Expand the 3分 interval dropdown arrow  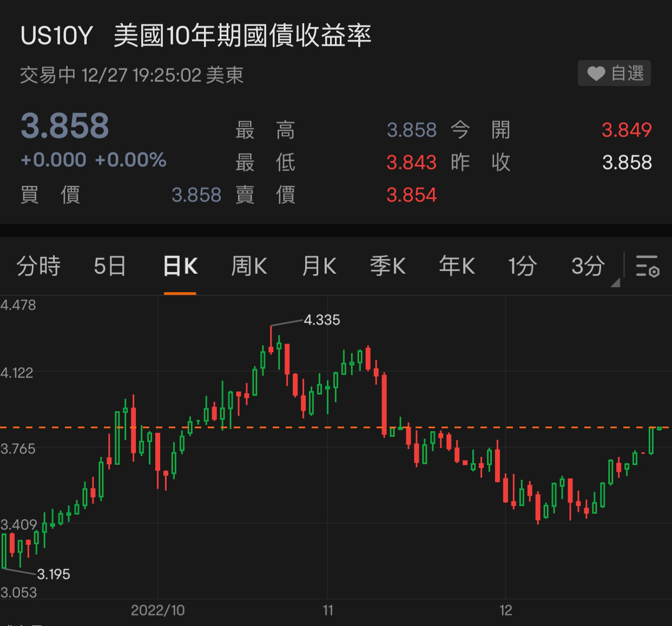tap(615, 282)
